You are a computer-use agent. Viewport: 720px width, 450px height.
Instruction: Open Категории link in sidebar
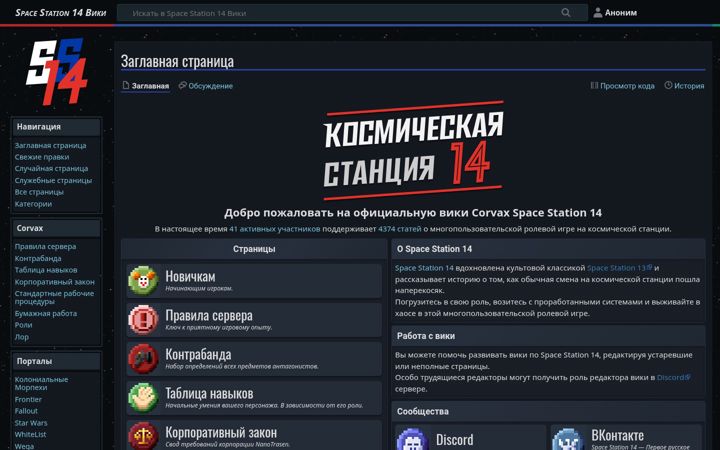33,204
